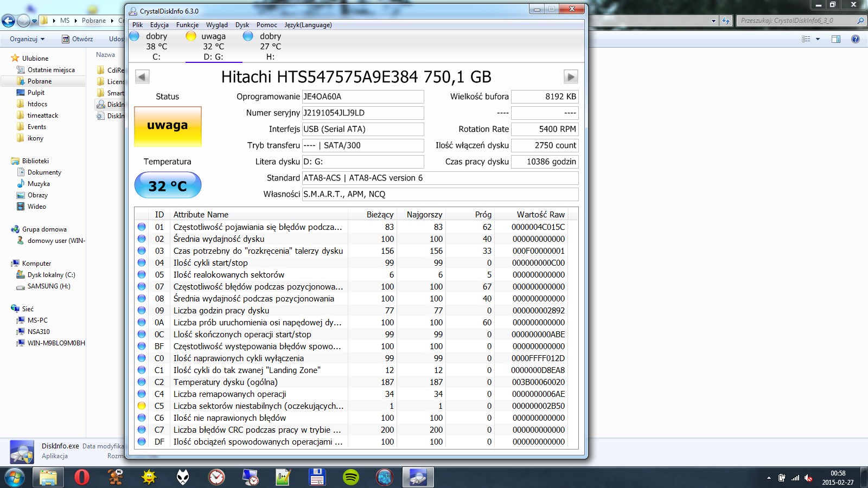The image size is (868, 488).
Task: Select the 'Liczba godzin pracy dysku' row text
Action: pos(221,311)
